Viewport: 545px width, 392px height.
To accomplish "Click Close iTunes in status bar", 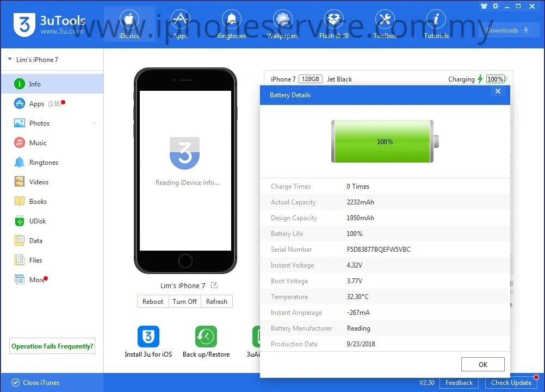I will click(x=35, y=383).
